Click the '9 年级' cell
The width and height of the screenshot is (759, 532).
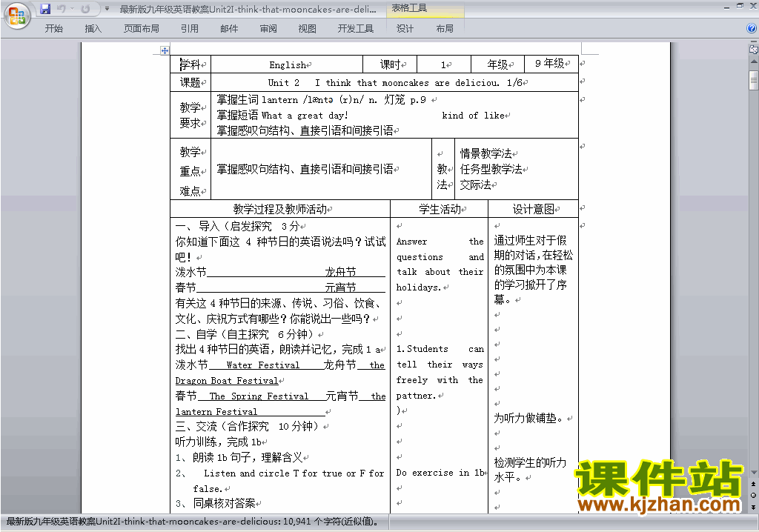[552, 64]
